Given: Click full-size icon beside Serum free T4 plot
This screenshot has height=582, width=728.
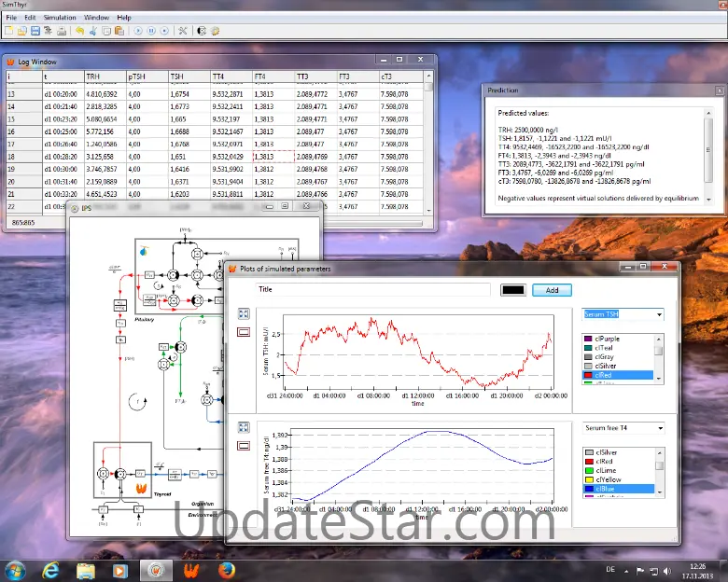Looking at the screenshot, I should click(x=244, y=427).
